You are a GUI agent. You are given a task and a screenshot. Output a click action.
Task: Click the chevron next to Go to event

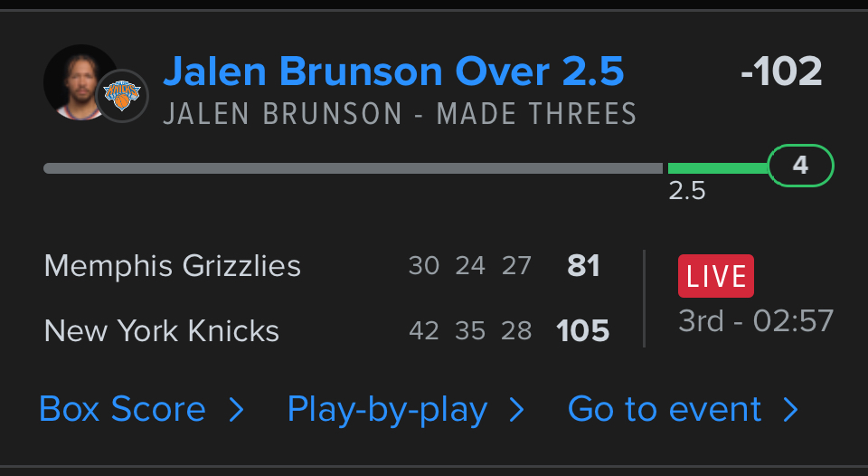click(x=791, y=411)
